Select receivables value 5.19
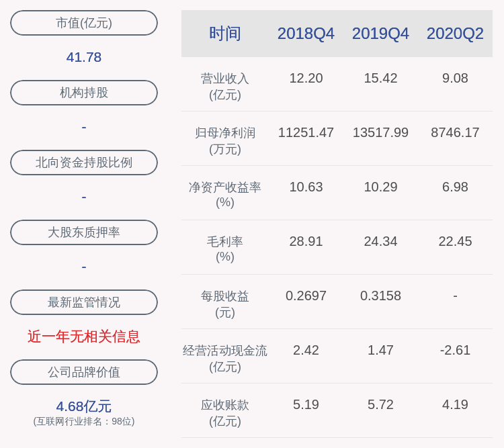This screenshot has height=448, width=504. [306, 404]
